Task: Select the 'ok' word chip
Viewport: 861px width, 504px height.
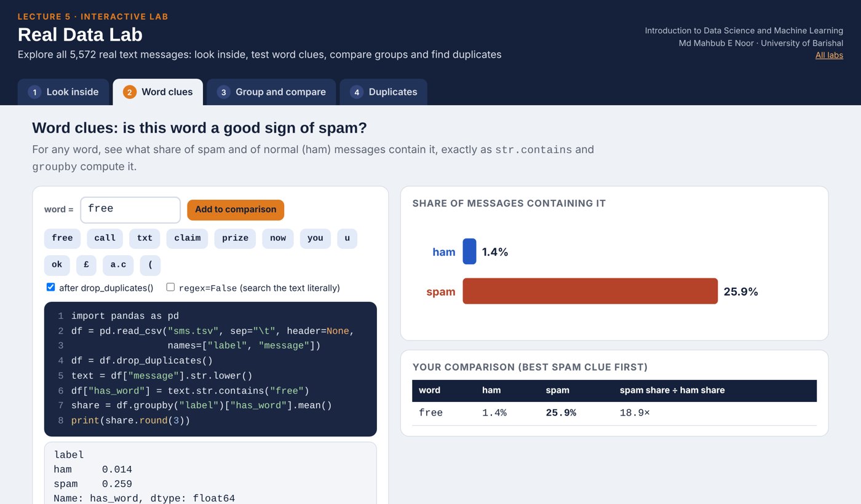Action: (57, 266)
